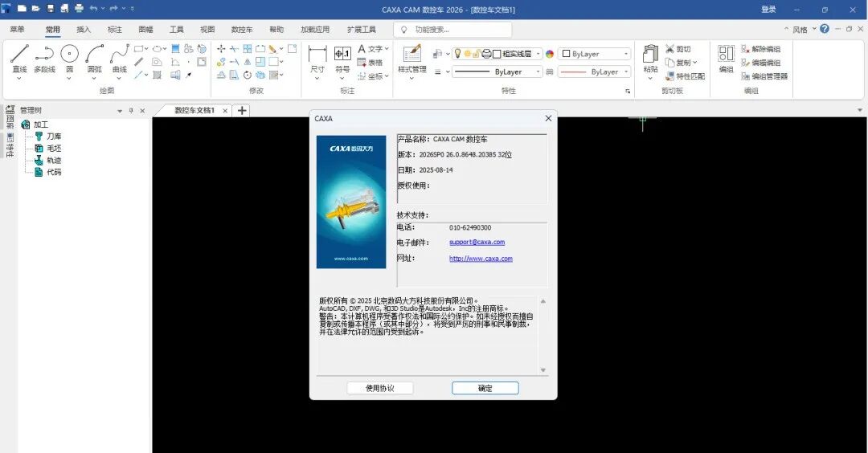Add a new document tab with plus button

click(242, 111)
